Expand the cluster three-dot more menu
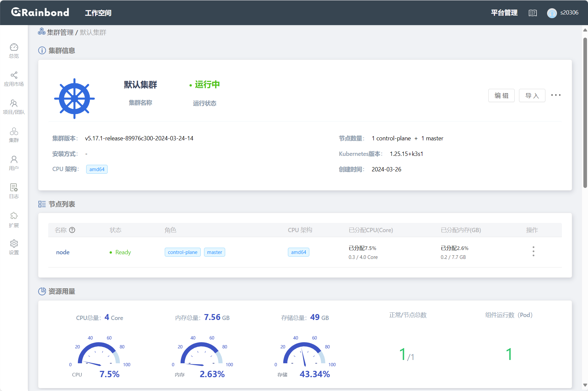This screenshot has height=391, width=588. pos(556,95)
